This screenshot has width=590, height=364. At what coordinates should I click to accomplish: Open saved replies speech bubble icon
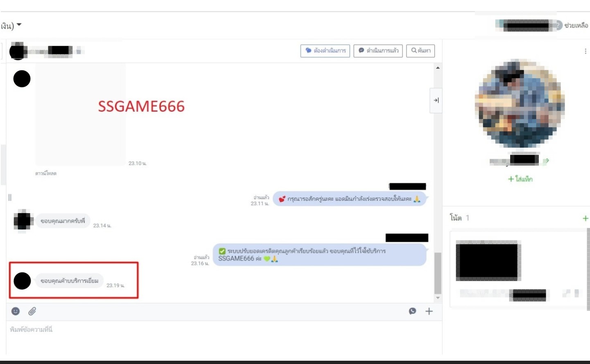tap(412, 311)
